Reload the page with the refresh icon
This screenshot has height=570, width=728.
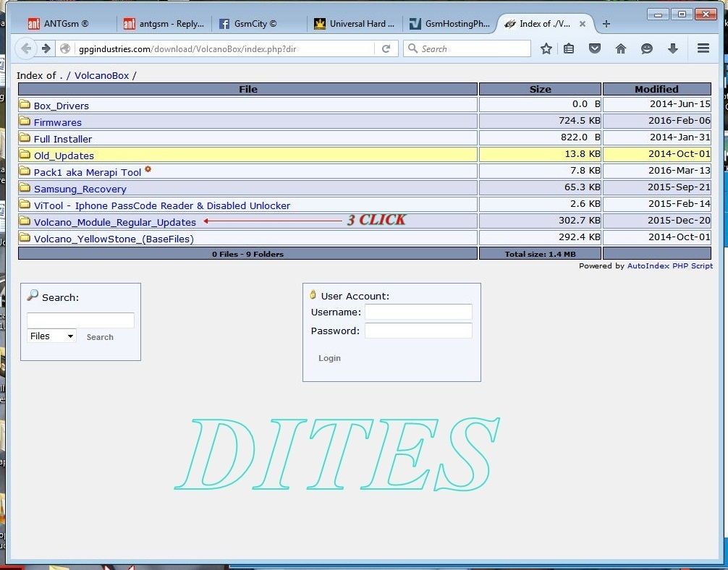point(386,48)
